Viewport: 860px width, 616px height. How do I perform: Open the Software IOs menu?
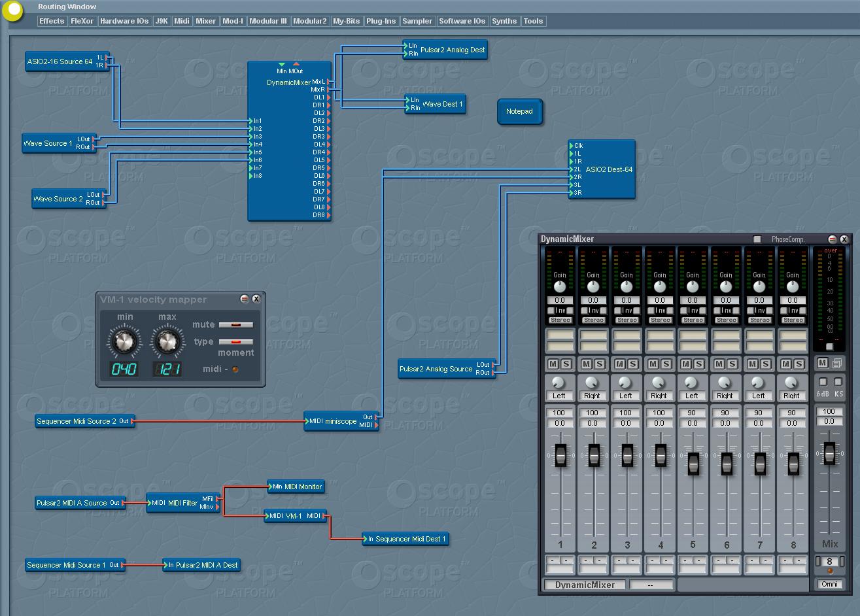pos(462,21)
